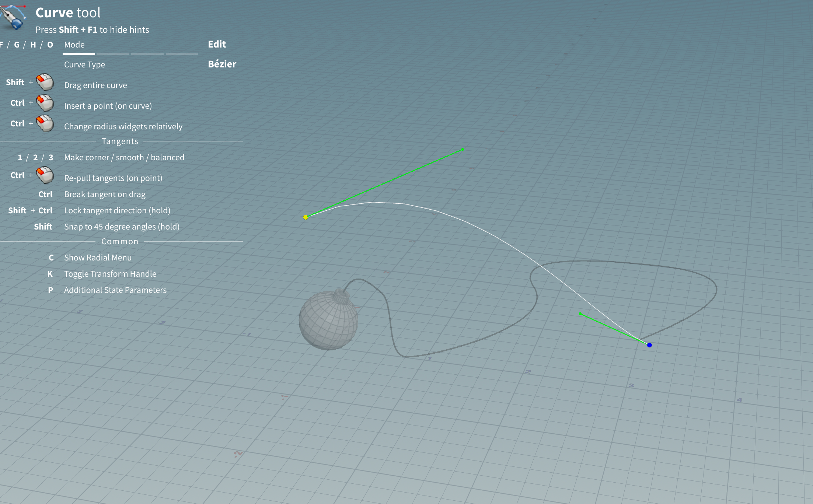
Task: Grab the lower green tangent handle tip
Action: pos(580,314)
